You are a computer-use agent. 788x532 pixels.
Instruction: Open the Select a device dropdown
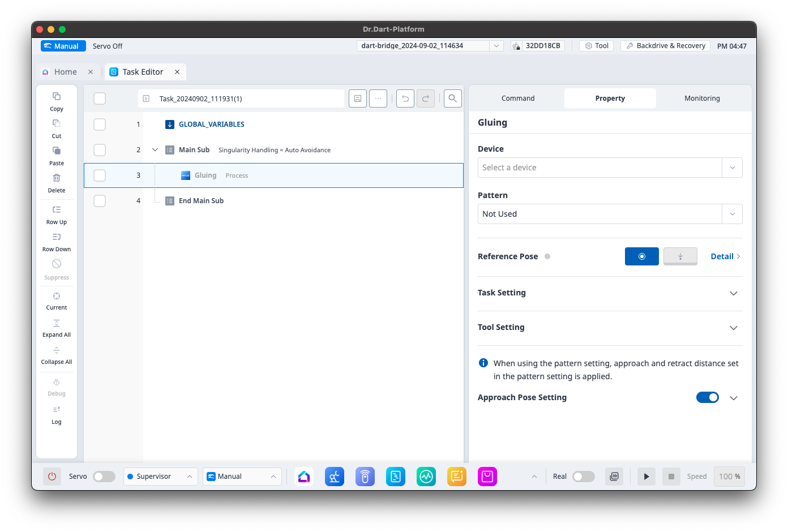pyautogui.click(x=610, y=168)
